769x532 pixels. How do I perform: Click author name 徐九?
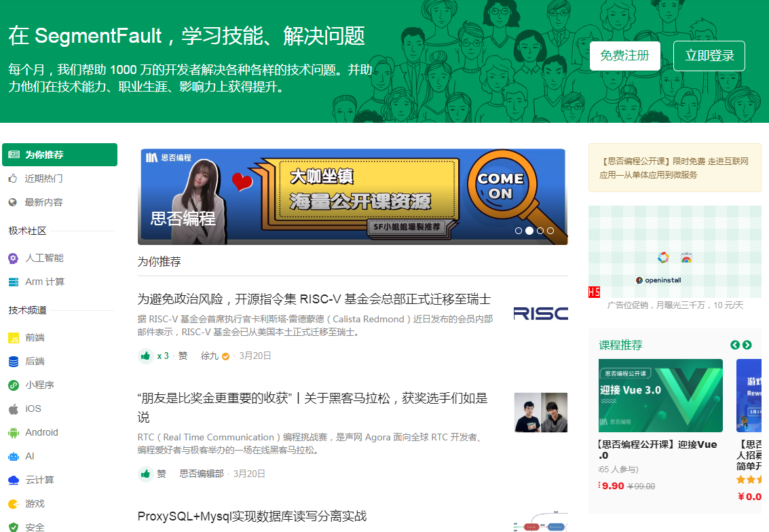210,356
